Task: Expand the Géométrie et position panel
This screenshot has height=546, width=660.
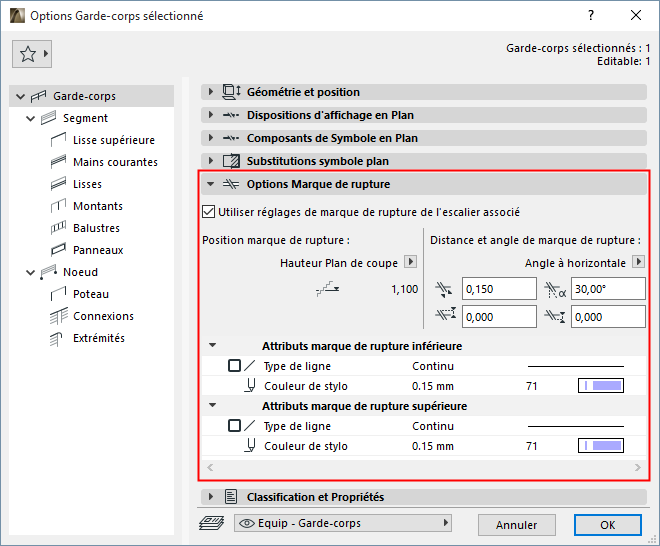Action: click(x=211, y=91)
